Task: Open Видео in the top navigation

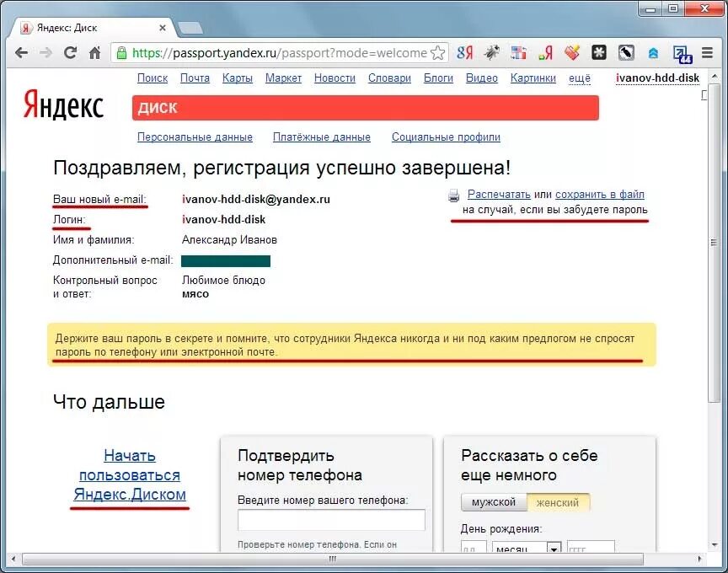Action: click(x=481, y=78)
